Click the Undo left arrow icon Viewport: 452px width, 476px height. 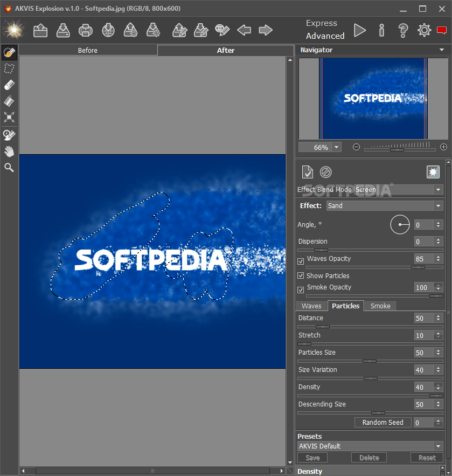[244, 30]
